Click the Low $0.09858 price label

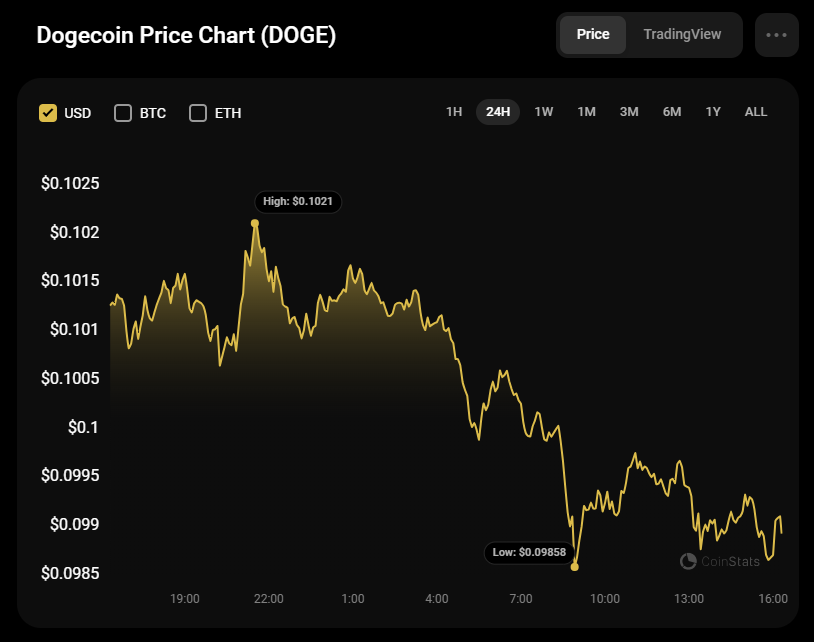pos(528,552)
